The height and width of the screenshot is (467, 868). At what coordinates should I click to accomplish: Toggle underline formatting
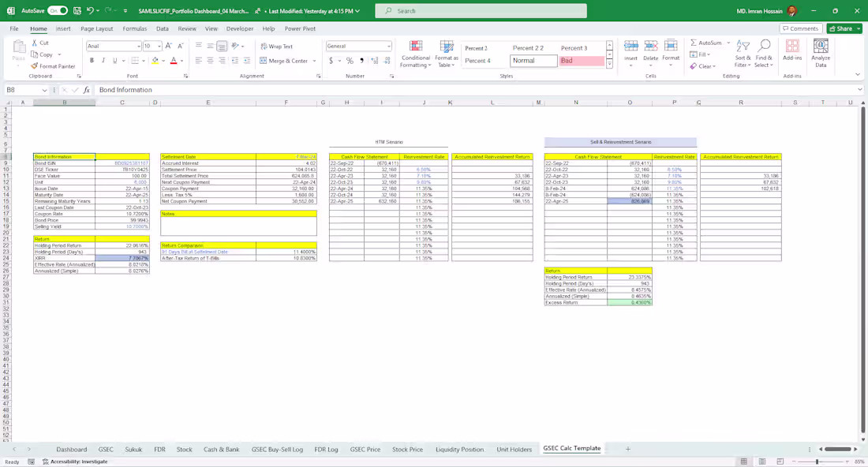coord(115,60)
